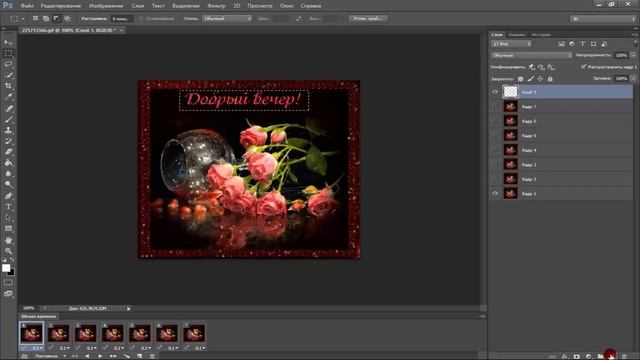Click the Subtract from selection mode icon

pyautogui.click(x=56, y=19)
